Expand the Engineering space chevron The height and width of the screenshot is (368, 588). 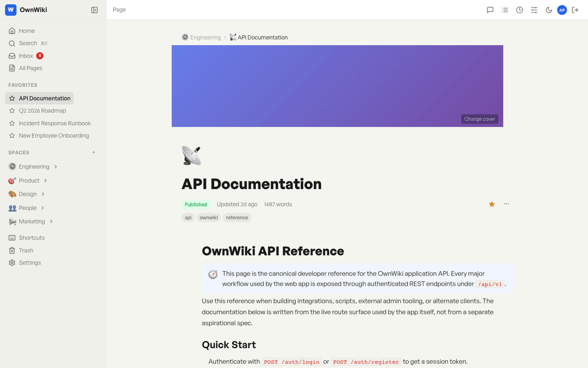[55, 167]
